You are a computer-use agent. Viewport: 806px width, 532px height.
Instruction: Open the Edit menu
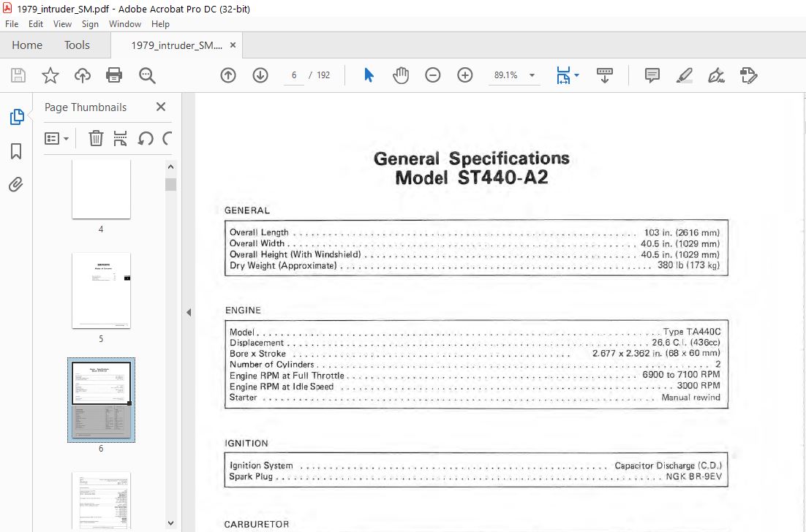click(x=35, y=23)
